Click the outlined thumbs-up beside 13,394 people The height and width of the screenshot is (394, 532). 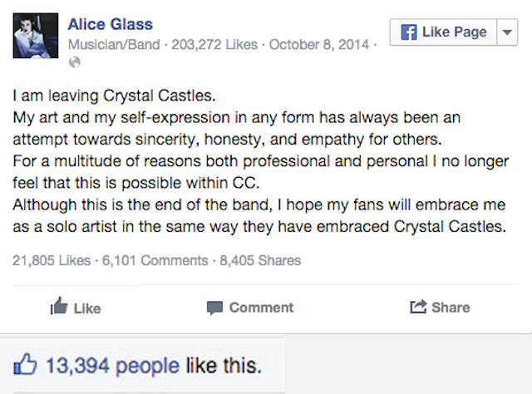coord(24,365)
